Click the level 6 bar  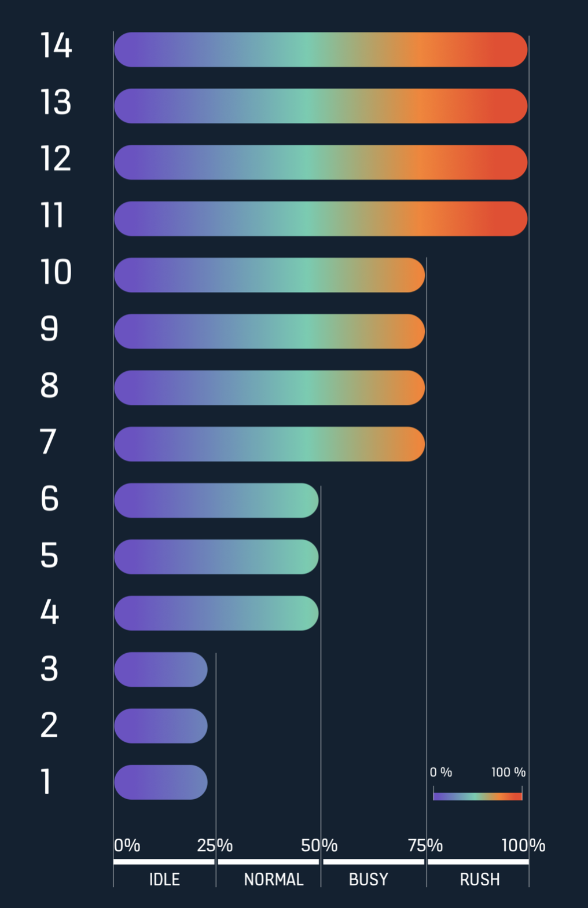[x=216, y=500]
